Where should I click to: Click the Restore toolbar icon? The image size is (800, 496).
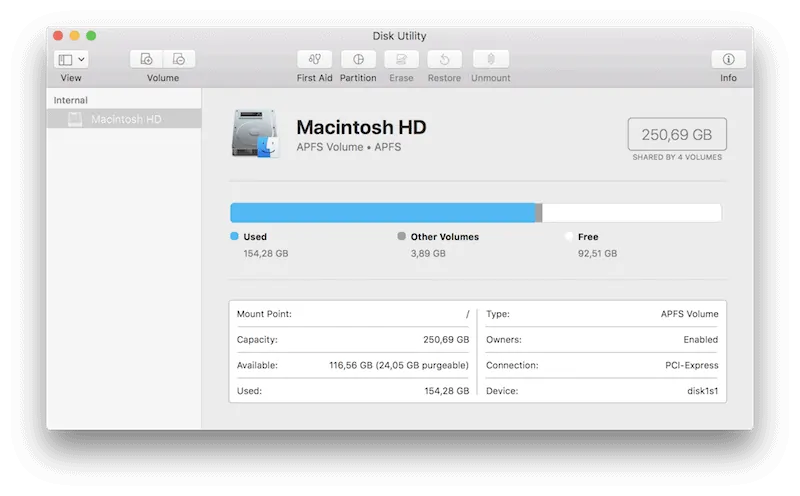pyautogui.click(x=444, y=60)
